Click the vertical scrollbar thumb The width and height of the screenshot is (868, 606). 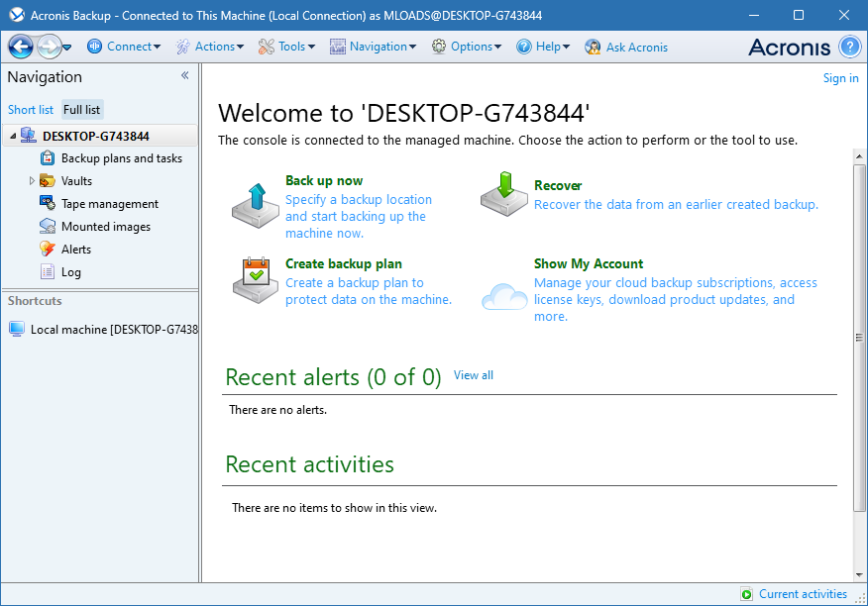click(x=859, y=338)
